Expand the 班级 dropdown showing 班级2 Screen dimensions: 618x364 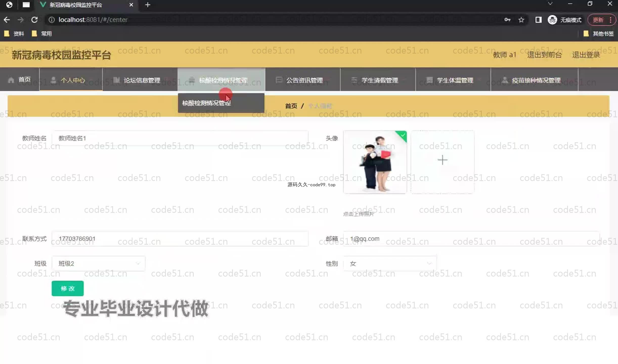click(x=98, y=263)
